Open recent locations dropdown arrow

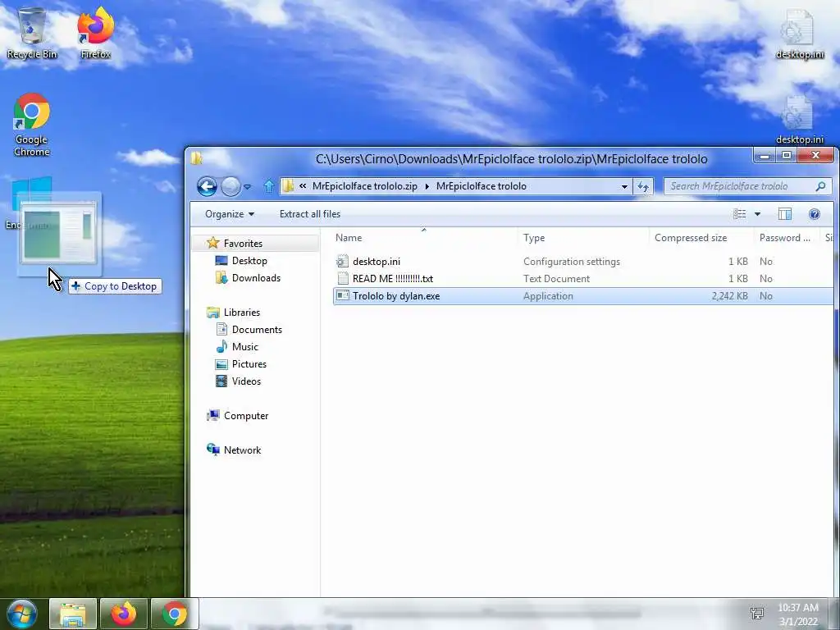coord(248,187)
